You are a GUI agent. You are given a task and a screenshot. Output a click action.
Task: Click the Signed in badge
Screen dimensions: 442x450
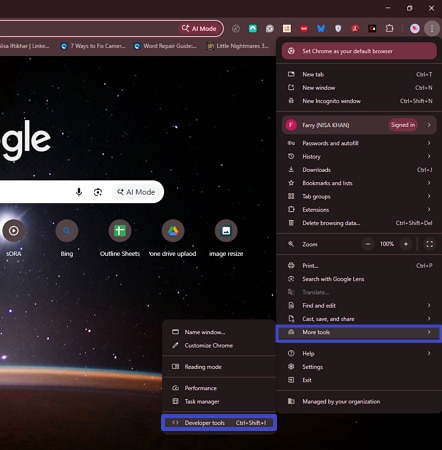point(403,125)
